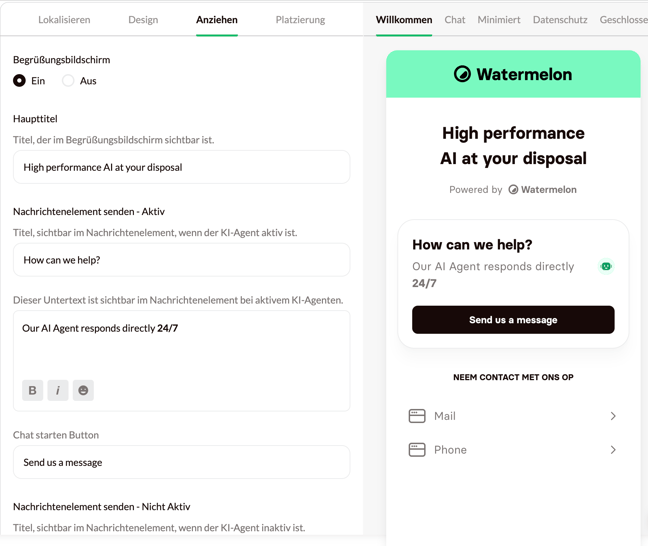
Task: Click the Watermelon logo in widget header
Action: point(462,74)
